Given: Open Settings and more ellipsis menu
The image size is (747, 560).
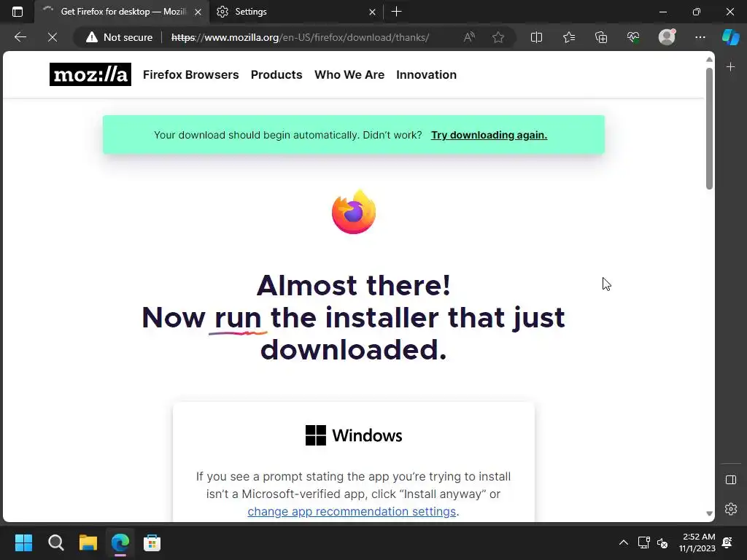Looking at the screenshot, I should click(700, 37).
